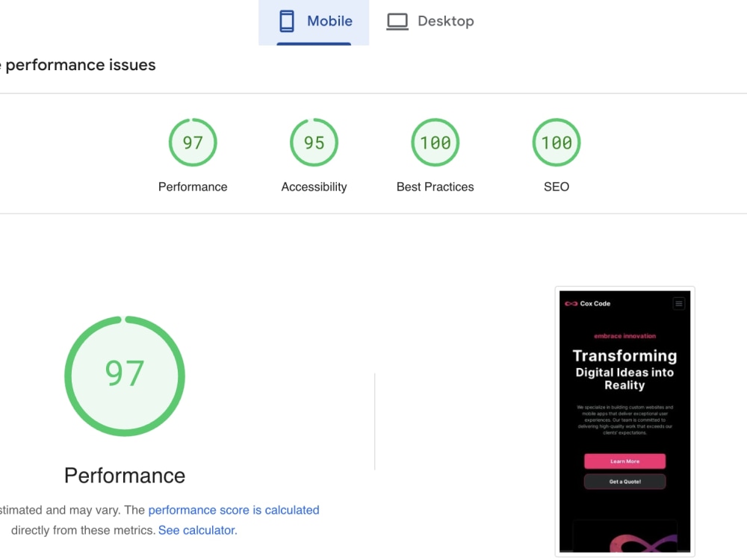Click the large 'Performance' heading
Screen dimensions: 747x560
point(124,475)
